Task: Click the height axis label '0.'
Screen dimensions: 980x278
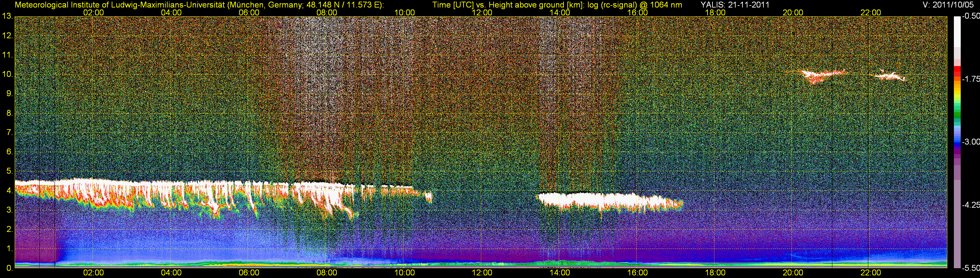Action: [9, 268]
